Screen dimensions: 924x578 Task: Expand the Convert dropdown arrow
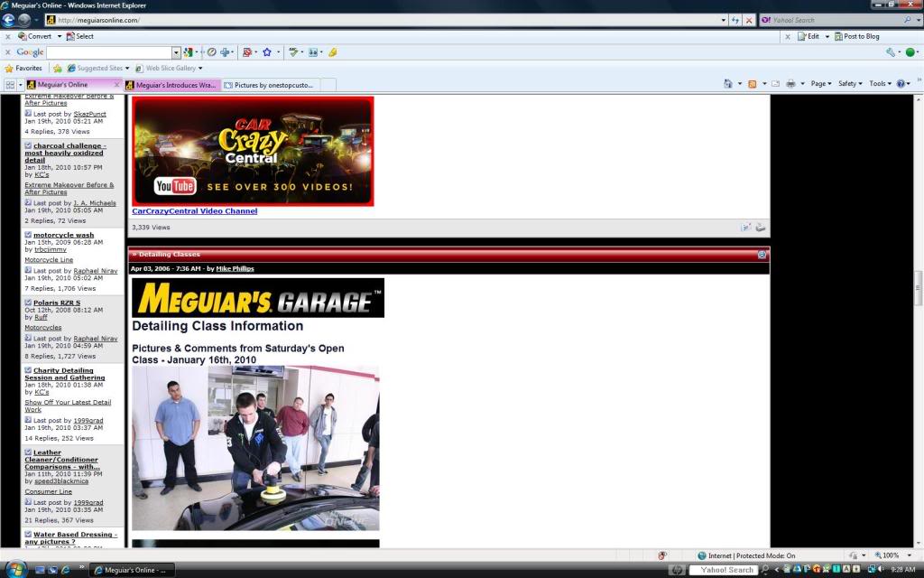[59, 36]
